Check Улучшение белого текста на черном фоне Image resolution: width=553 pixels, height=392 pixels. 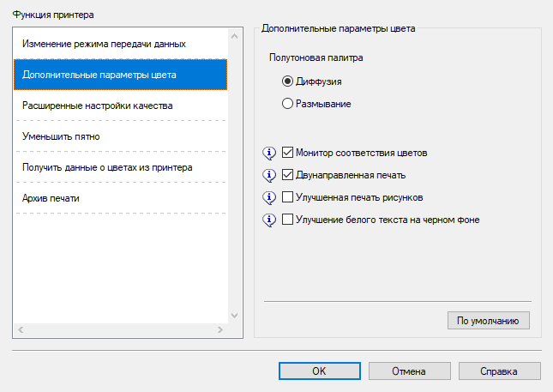pos(288,220)
